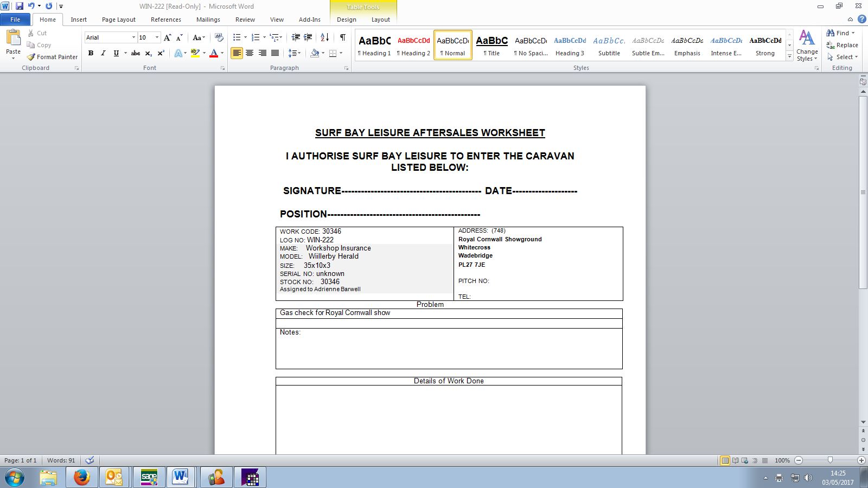The image size is (868, 488).
Task: Open Line Spacing dropdown
Action: click(x=295, y=53)
